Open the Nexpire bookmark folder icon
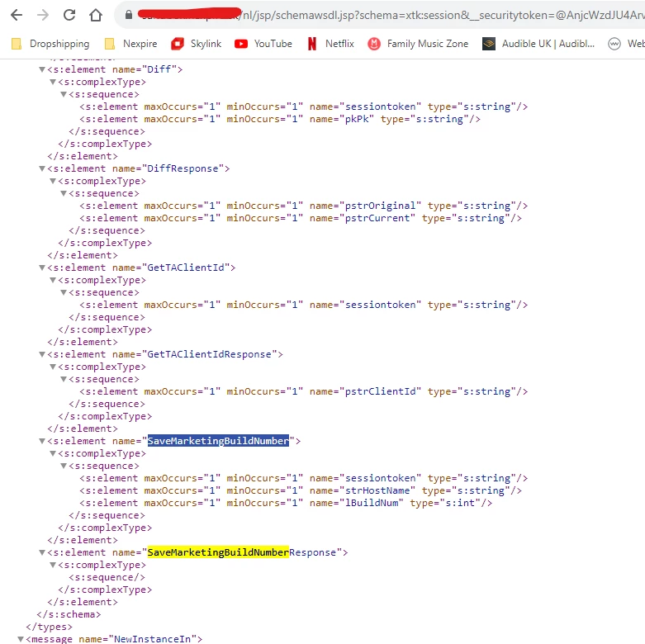 [x=109, y=44]
